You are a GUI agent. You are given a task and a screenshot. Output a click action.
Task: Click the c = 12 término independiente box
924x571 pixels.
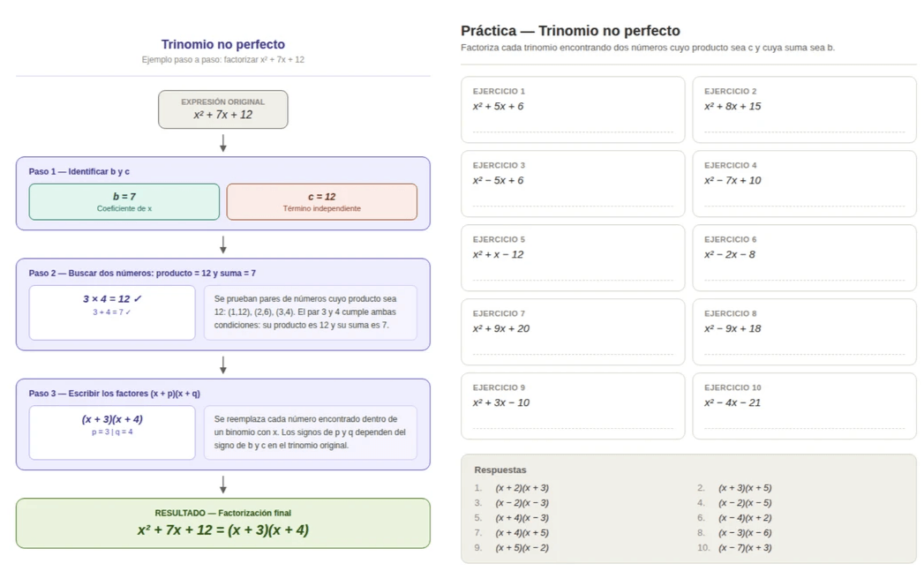click(322, 201)
